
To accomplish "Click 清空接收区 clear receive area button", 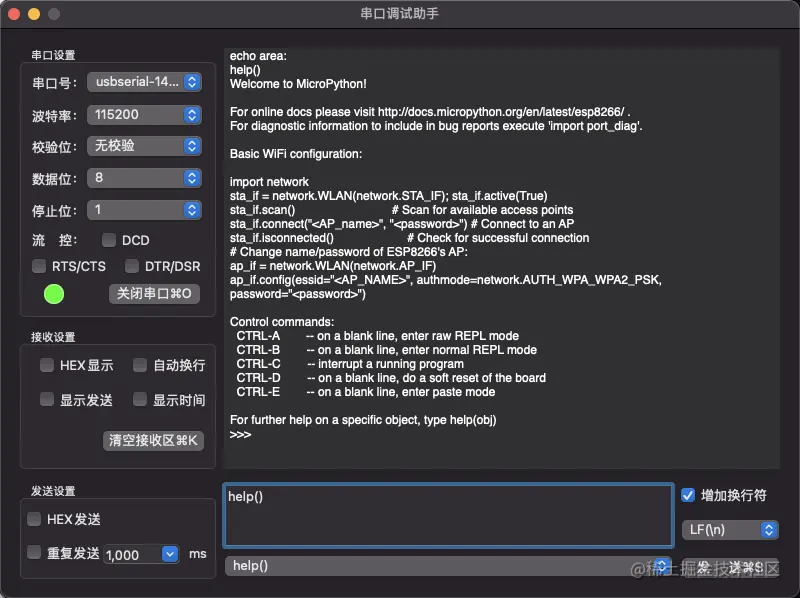I will pos(154,440).
